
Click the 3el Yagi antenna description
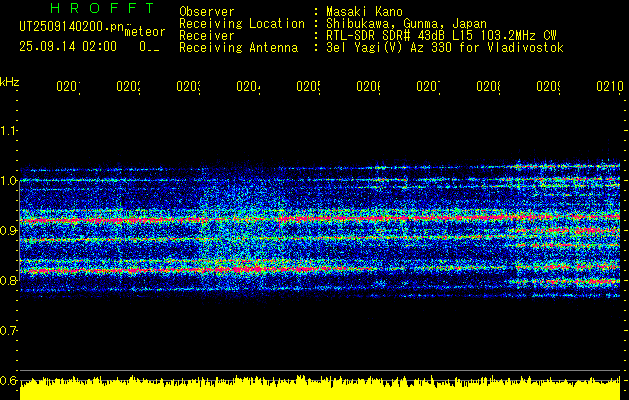[445, 48]
